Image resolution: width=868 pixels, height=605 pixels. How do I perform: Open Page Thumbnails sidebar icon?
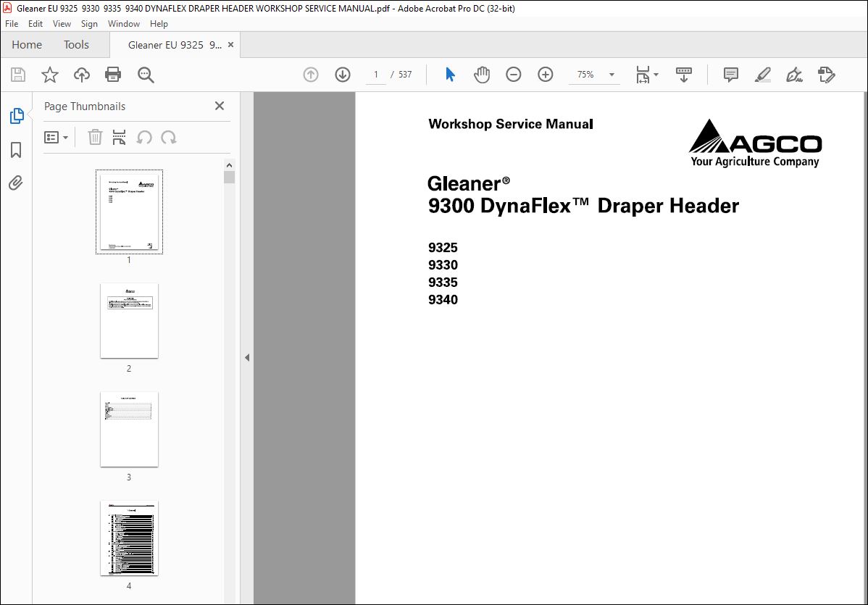coord(17,116)
